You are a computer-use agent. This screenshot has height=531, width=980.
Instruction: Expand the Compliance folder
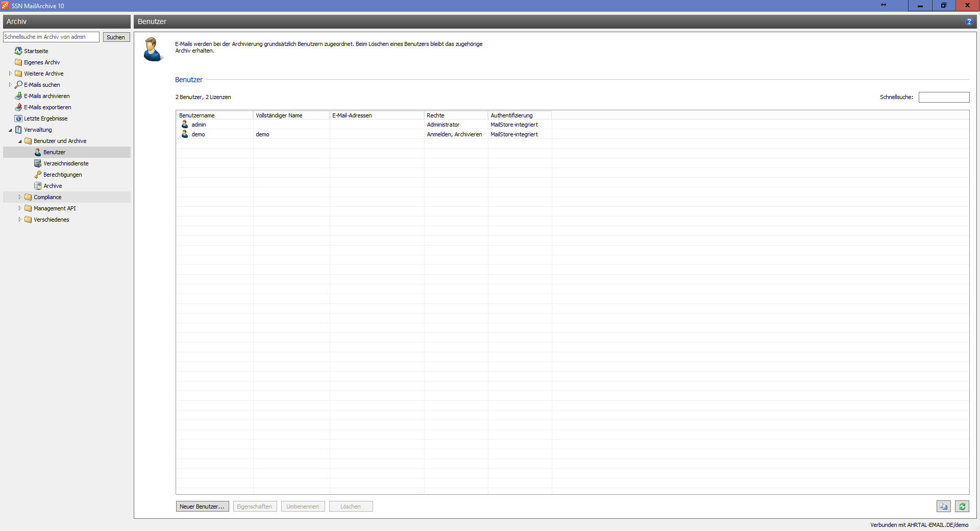(20, 197)
